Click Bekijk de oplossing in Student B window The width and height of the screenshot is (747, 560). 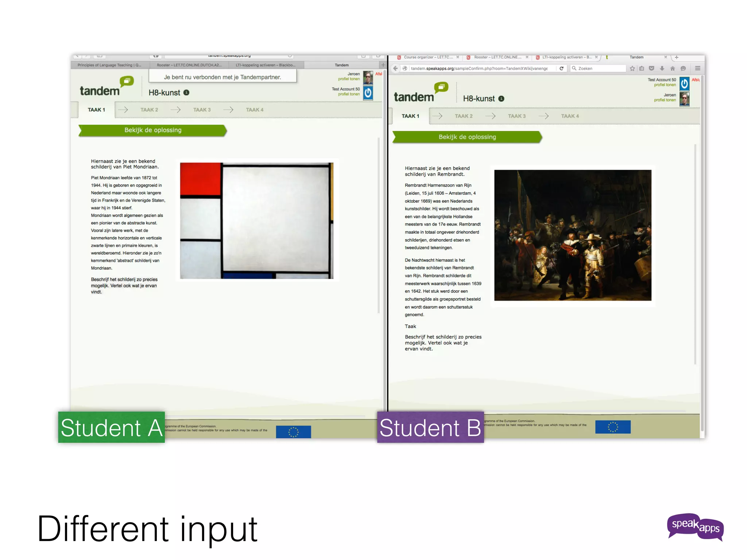pyautogui.click(x=467, y=137)
